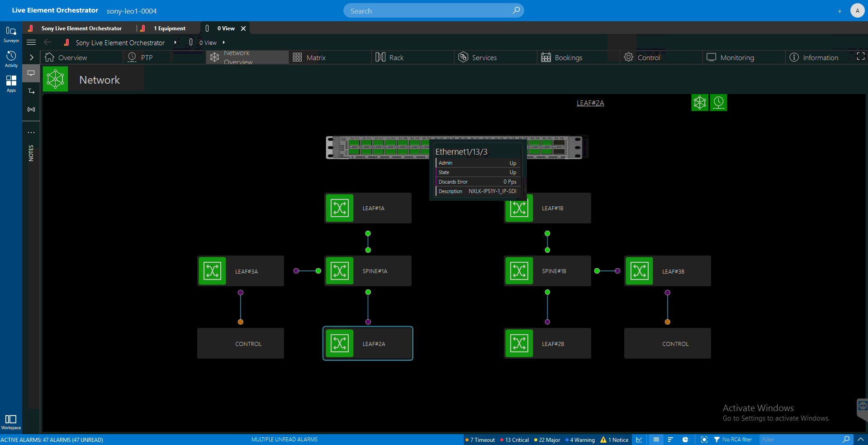
Task: Expand breadcrumb arrow after Sony Live Element Orchestrator
Action: [175, 43]
